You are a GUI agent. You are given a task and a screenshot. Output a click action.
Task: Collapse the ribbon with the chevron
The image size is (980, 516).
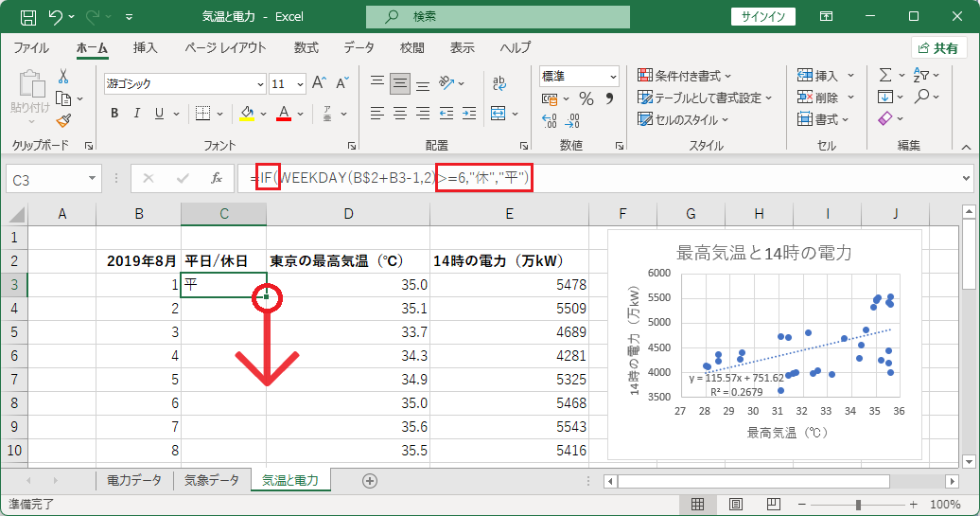tap(966, 147)
